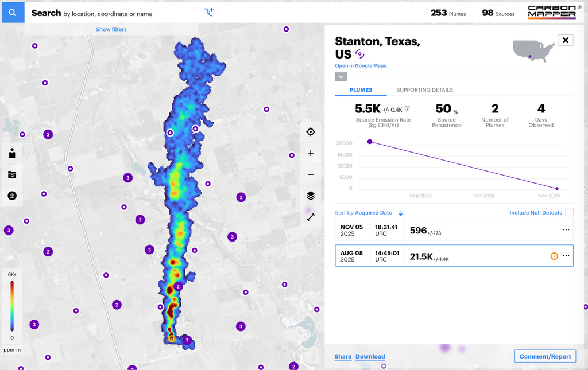Open the options menu for Aug 08 plume

point(566,256)
